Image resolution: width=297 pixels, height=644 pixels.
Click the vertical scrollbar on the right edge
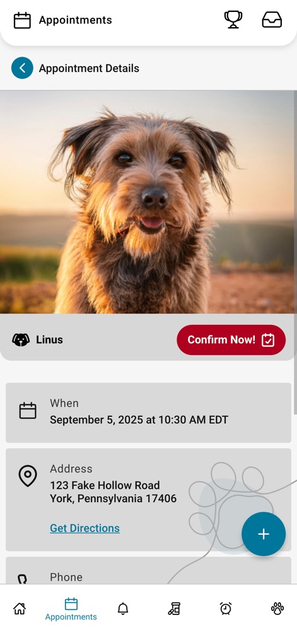tap(295, 252)
